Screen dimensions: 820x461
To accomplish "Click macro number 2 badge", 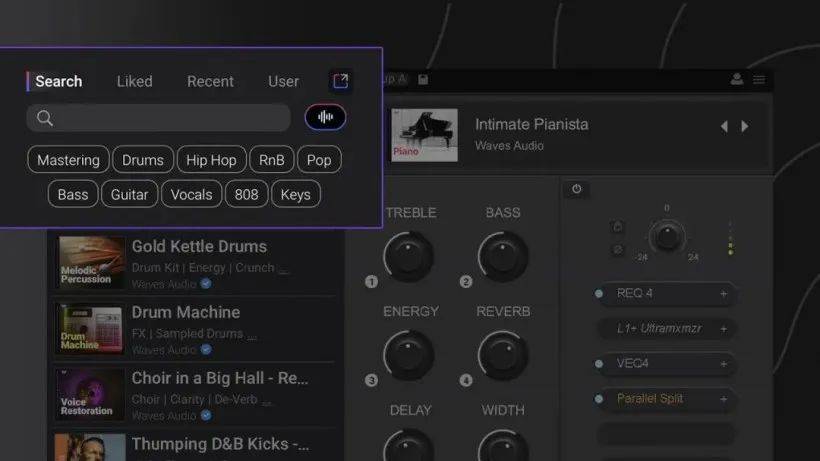I will [465, 282].
